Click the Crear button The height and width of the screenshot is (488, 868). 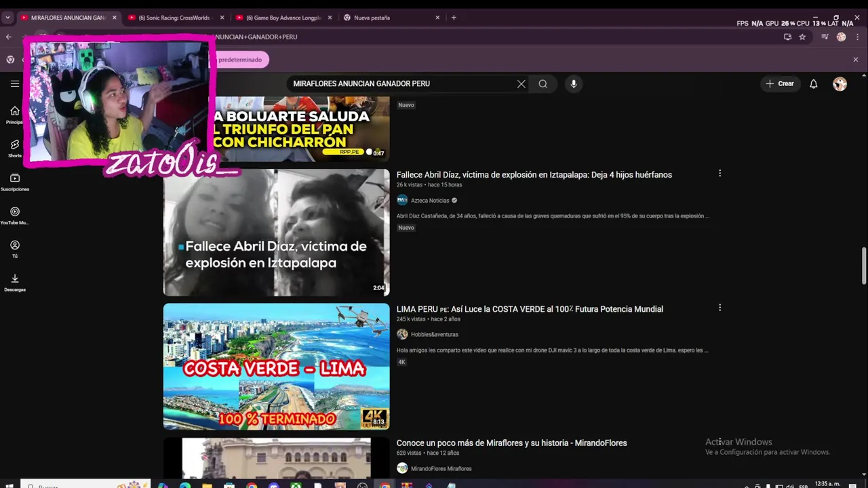(x=780, y=84)
